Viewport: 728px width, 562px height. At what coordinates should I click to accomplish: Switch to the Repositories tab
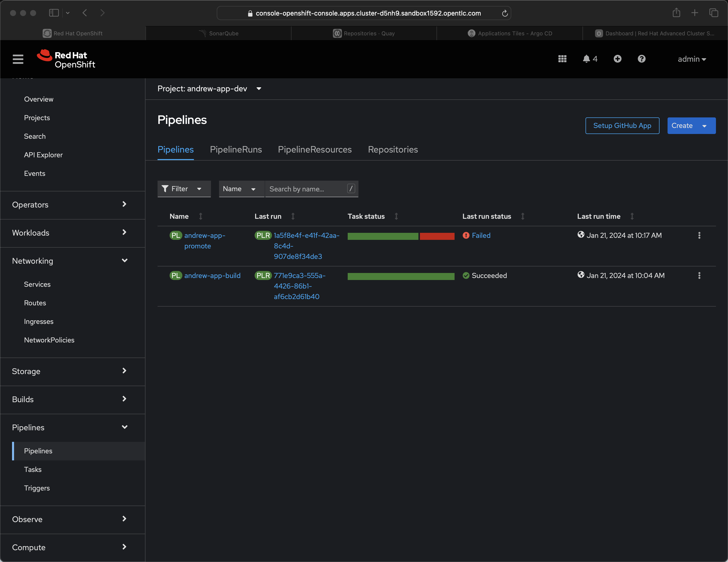(393, 150)
